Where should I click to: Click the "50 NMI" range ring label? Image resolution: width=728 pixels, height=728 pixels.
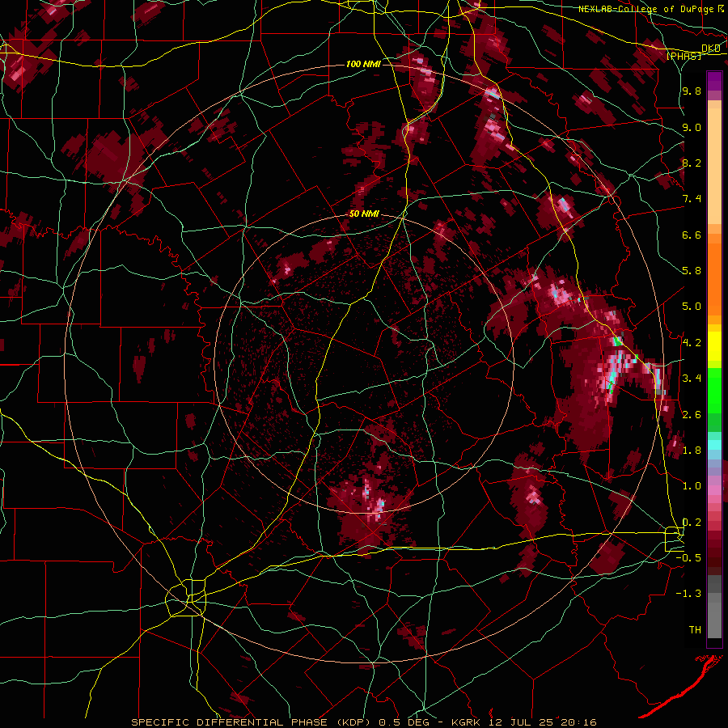364,214
